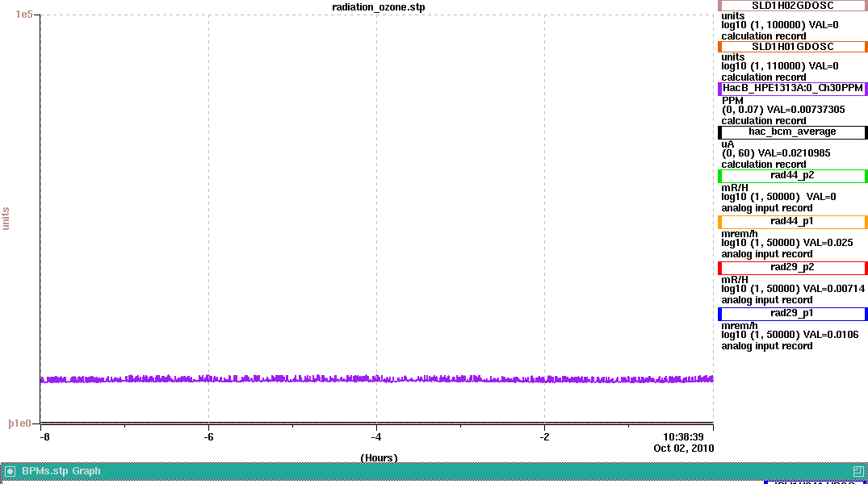
Task: Click the -2 hours axis tick label
Action: (x=545, y=437)
